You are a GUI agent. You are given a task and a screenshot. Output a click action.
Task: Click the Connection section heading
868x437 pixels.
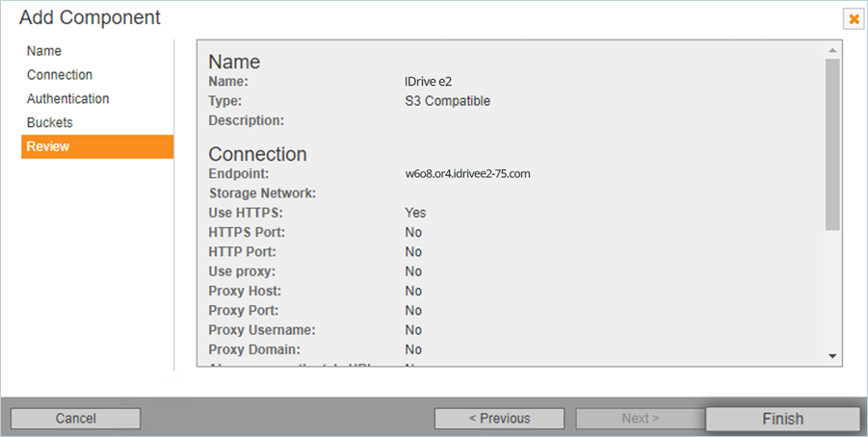coord(257,154)
